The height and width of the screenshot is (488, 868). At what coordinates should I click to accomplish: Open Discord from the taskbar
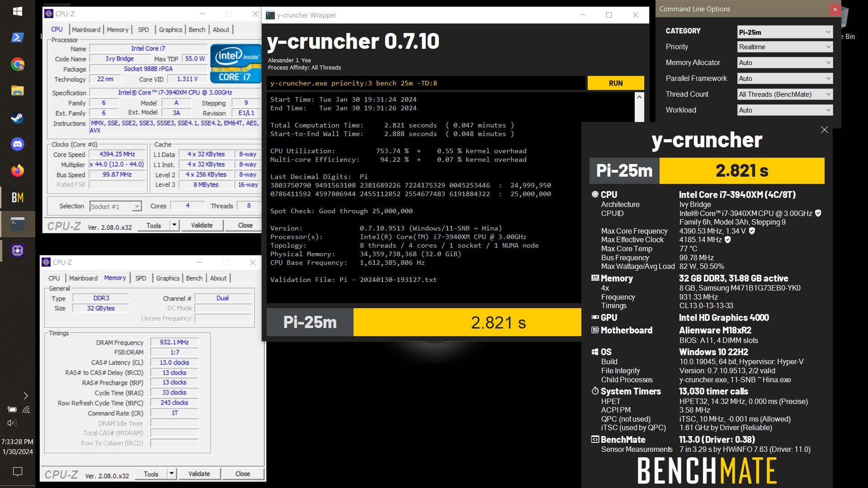[18, 144]
